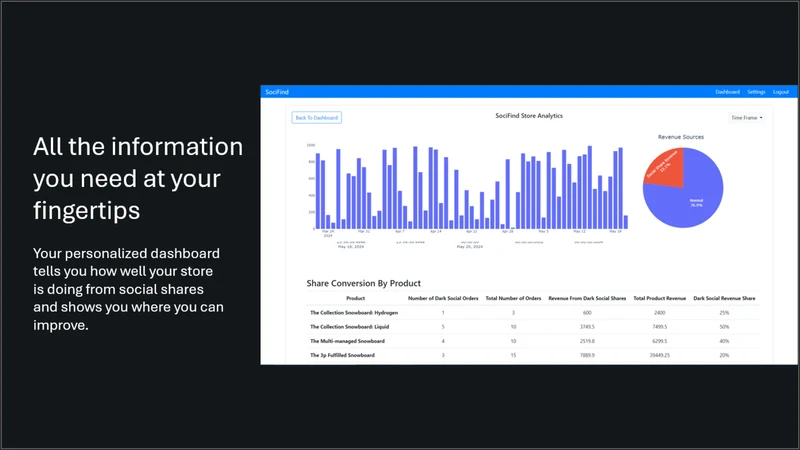Select the red Social Share Revenue pie slice
The height and width of the screenshot is (450, 800).
pos(665,167)
